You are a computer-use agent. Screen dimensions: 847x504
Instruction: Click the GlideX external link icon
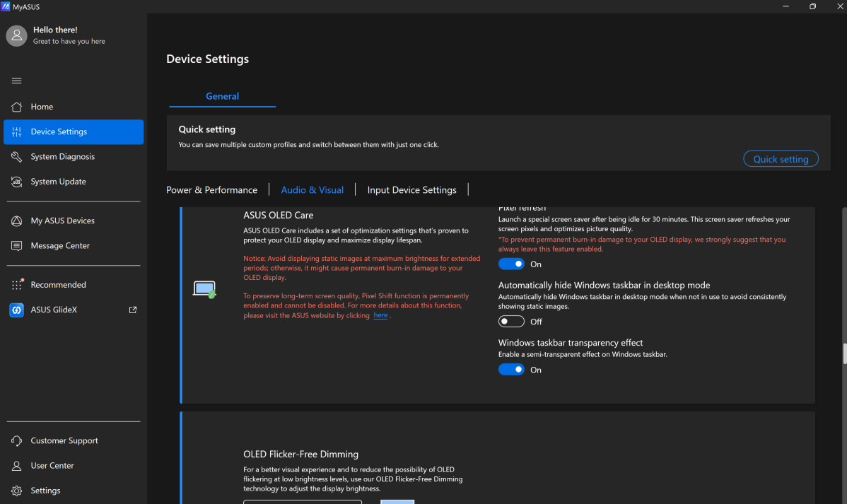133,310
